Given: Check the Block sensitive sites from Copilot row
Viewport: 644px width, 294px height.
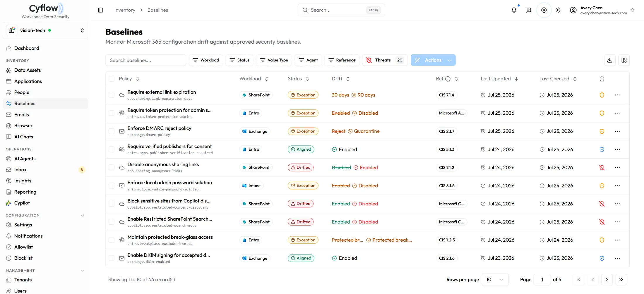Looking at the screenshot, I should click(x=112, y=204).
